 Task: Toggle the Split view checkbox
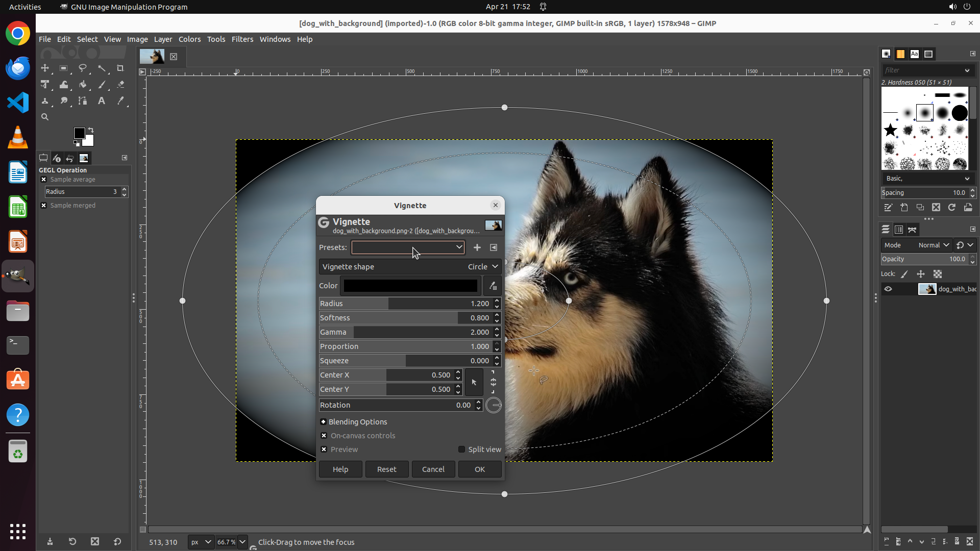coord(461,449)
